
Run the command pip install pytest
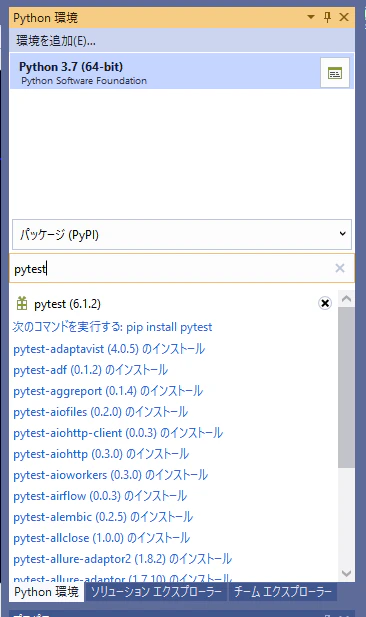click(113, 327)
